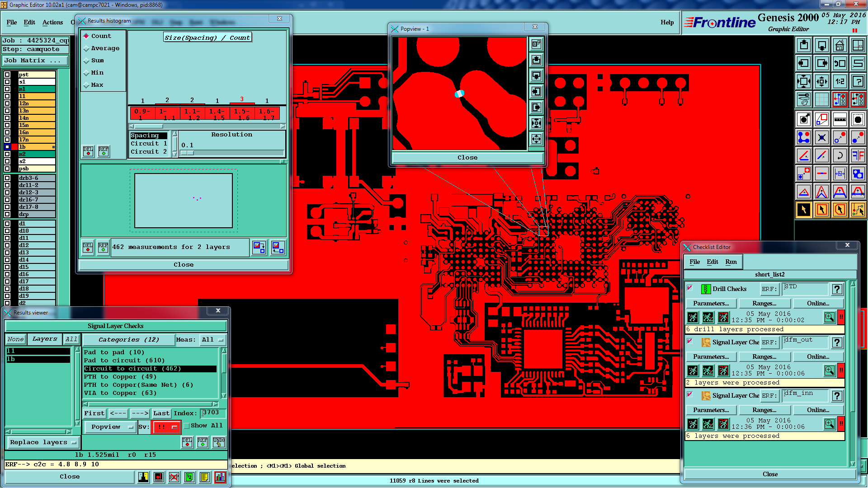Click the rotate feature tool icon
Image resolution: width=868 pixels, height=488 pixels.
840,155
